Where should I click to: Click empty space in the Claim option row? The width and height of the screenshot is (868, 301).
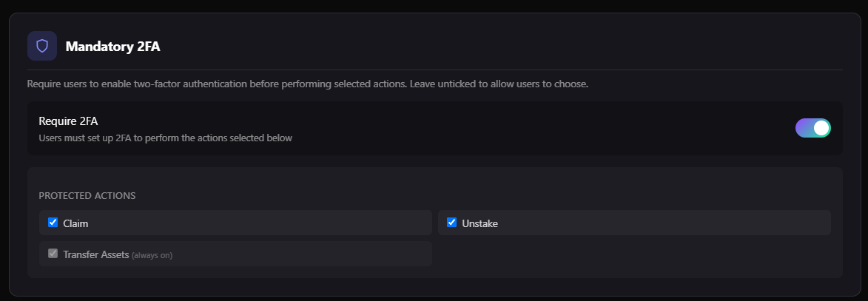259,223
